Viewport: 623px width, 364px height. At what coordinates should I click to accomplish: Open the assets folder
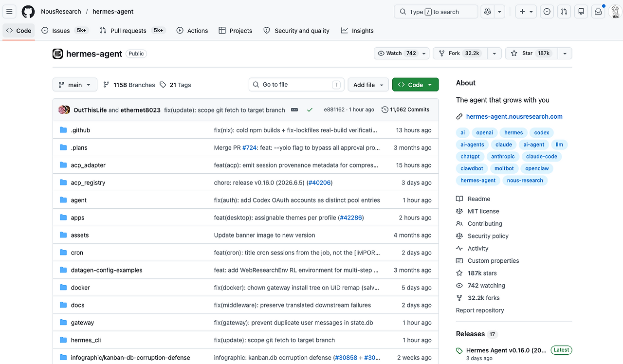[80, 235]
